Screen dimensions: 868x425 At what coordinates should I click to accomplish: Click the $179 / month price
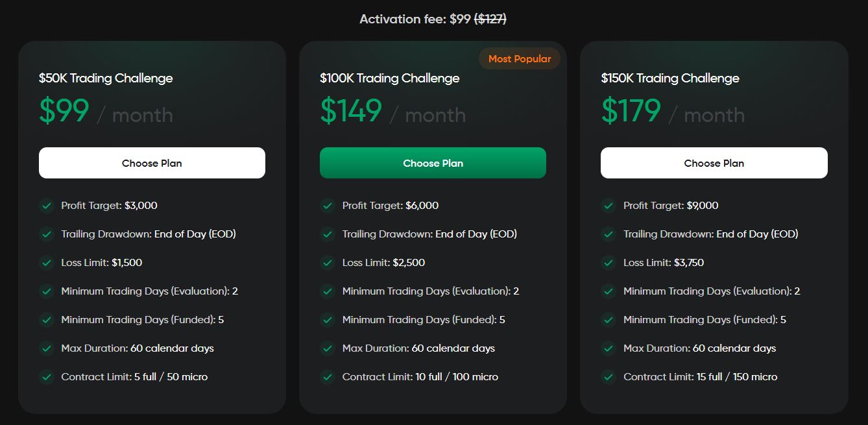pyautogui.click(x=673, y=112)
